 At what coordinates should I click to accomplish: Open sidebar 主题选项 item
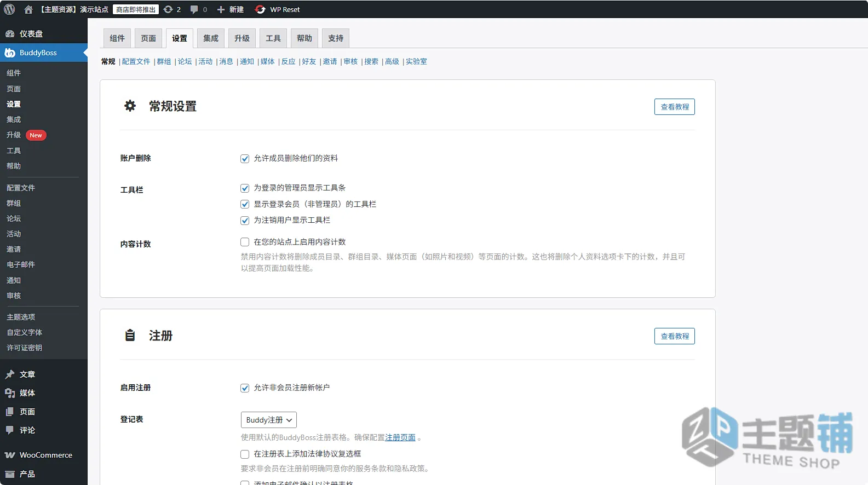click(x=21, y=317)
